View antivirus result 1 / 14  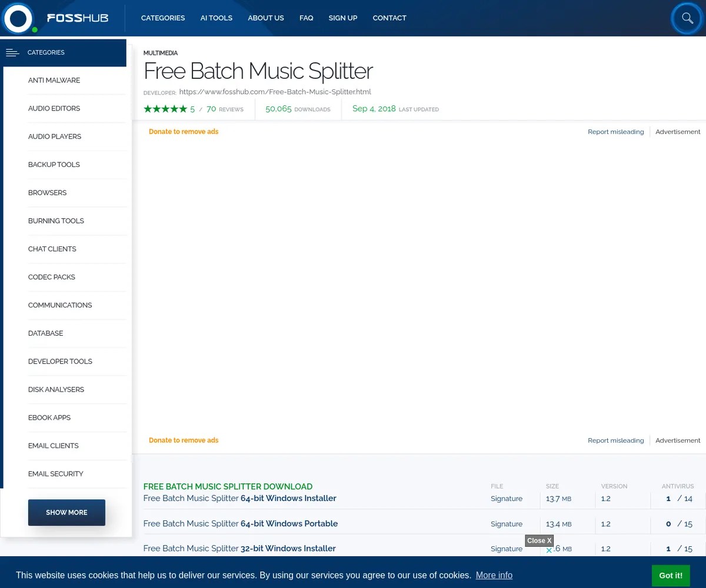[x=679, y=499]
